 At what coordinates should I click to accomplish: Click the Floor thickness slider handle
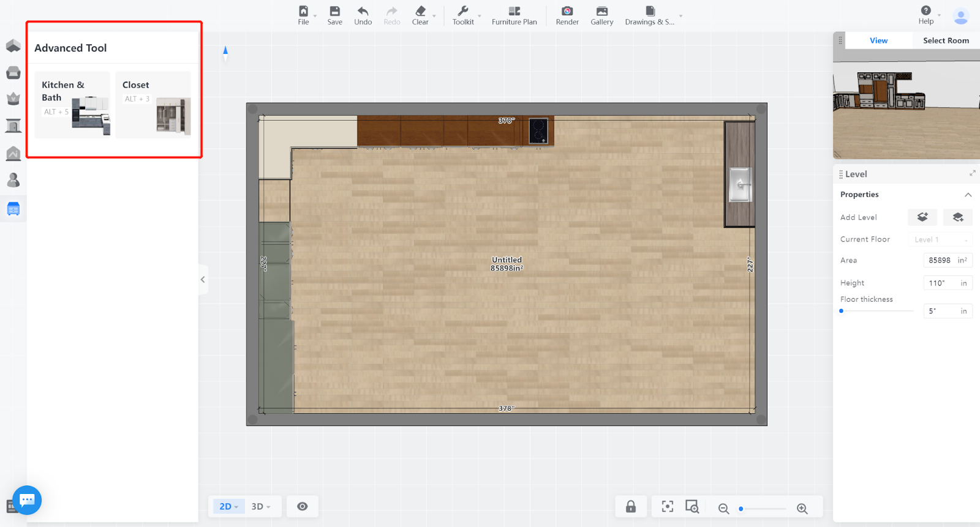point(842,311)
